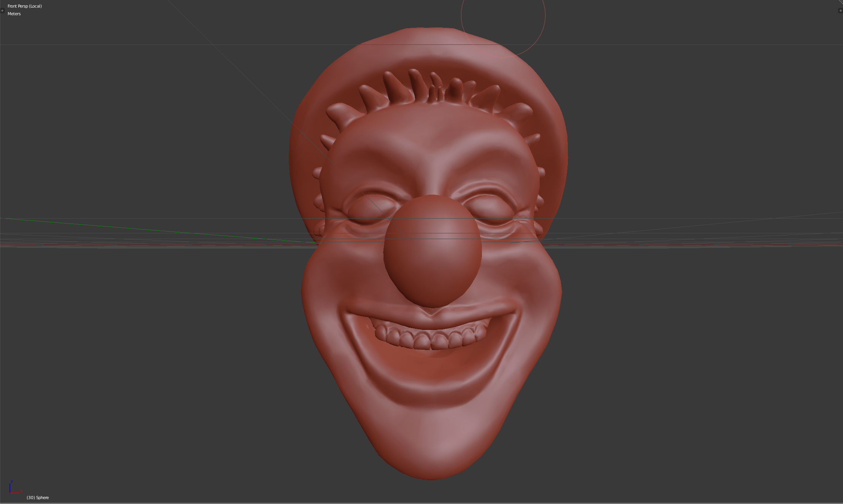
Task: Click the green Y axis line at left
Action: 152,230
